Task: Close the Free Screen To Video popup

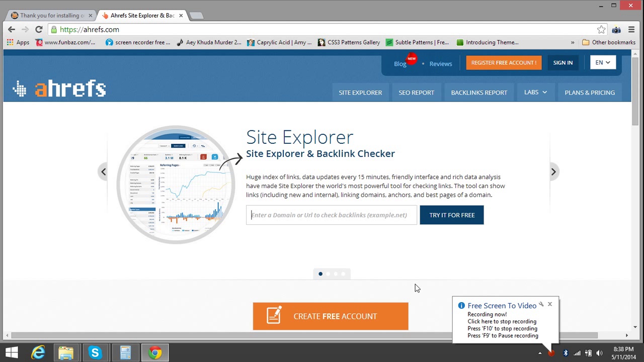Action: click(x=550, y=304)
